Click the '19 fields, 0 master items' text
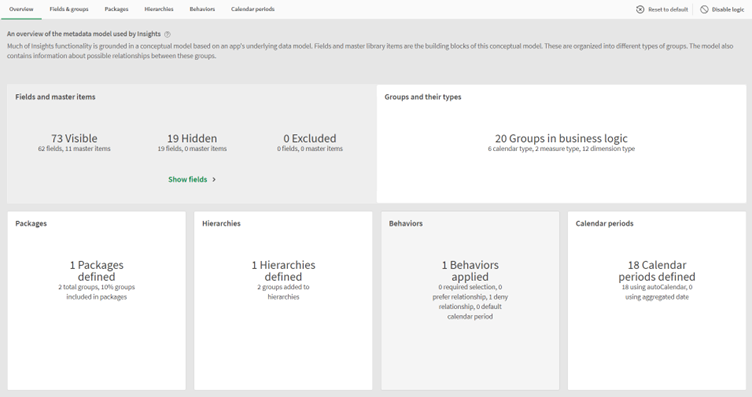This screenshot has height=397, width=752. 192,149
